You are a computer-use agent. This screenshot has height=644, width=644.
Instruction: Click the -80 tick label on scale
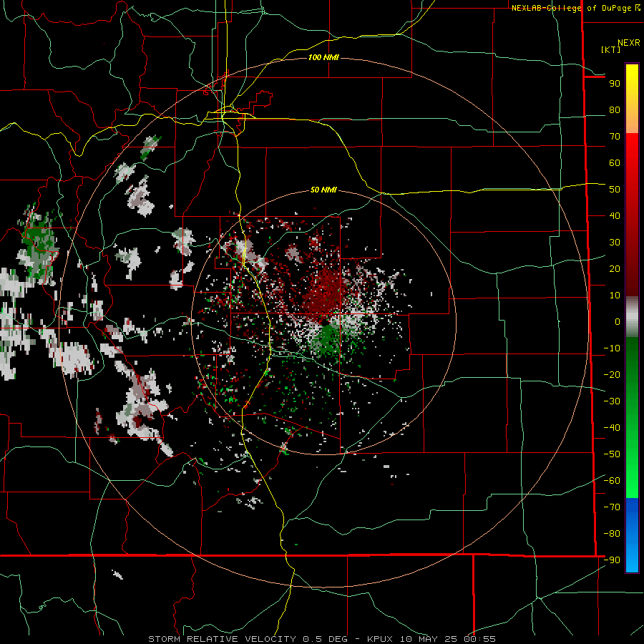point(612,534)
